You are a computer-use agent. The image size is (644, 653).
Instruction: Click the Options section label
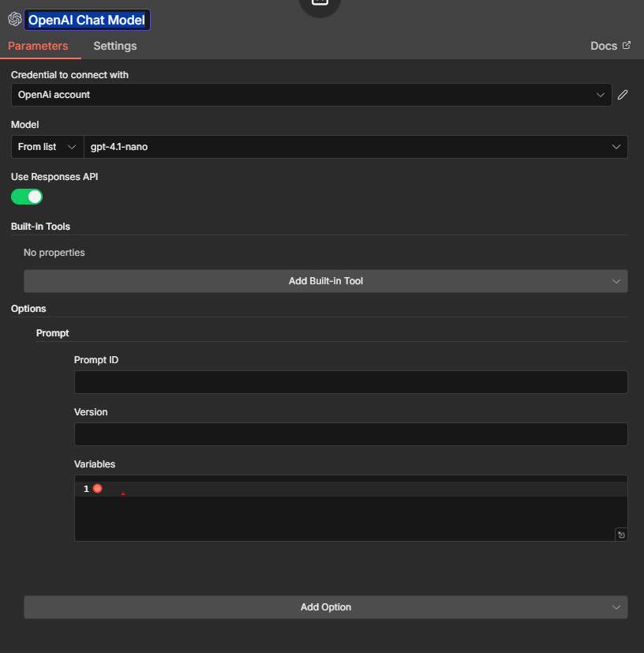tap(28, 309)
